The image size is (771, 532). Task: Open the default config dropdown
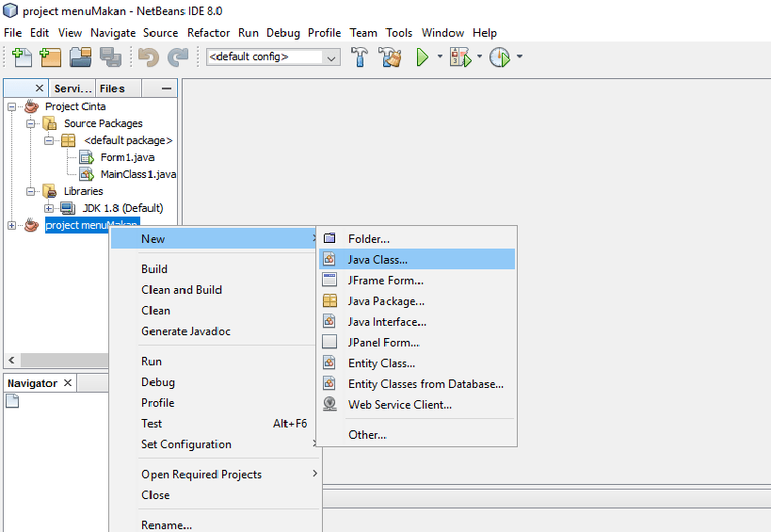coord(331,57)
